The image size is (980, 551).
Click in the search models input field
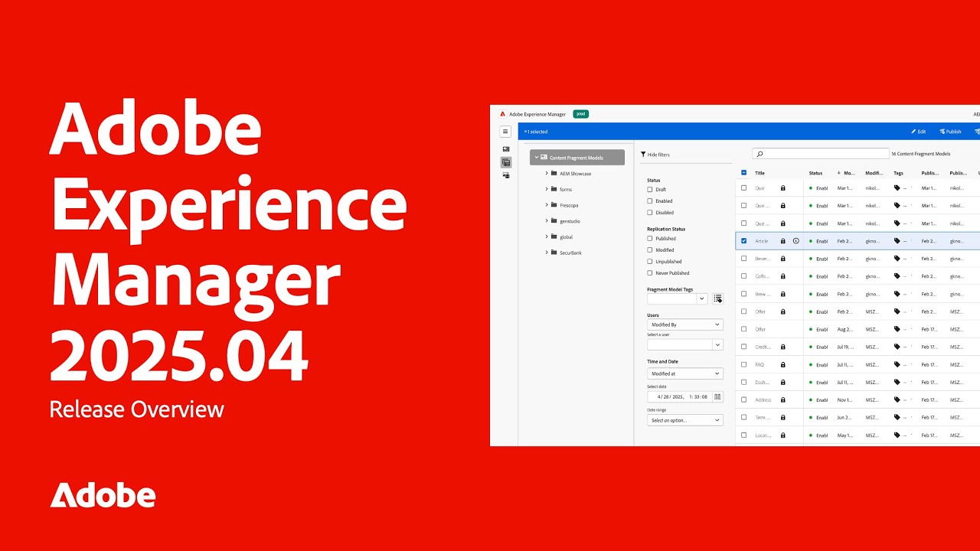coord(821,154)
